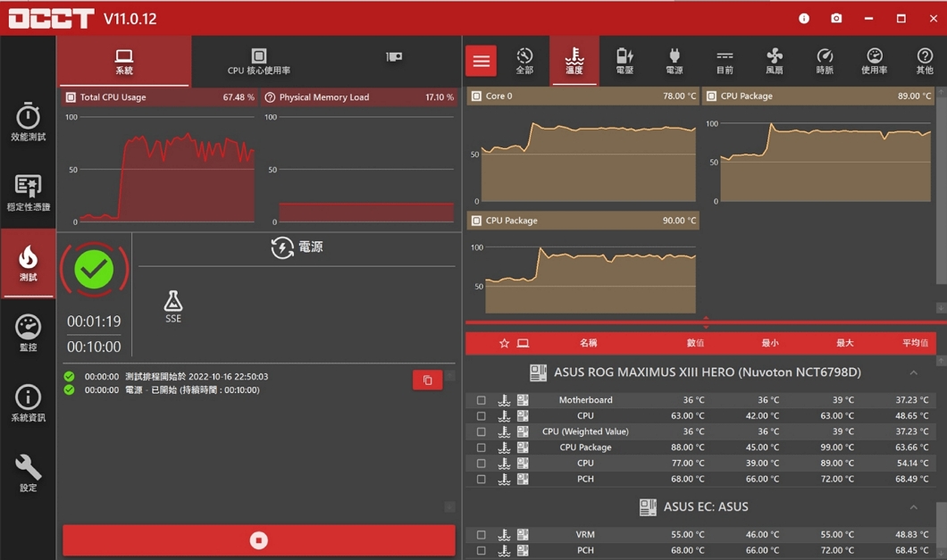Click the thermometer icon in the CPU Package table row

504,447
